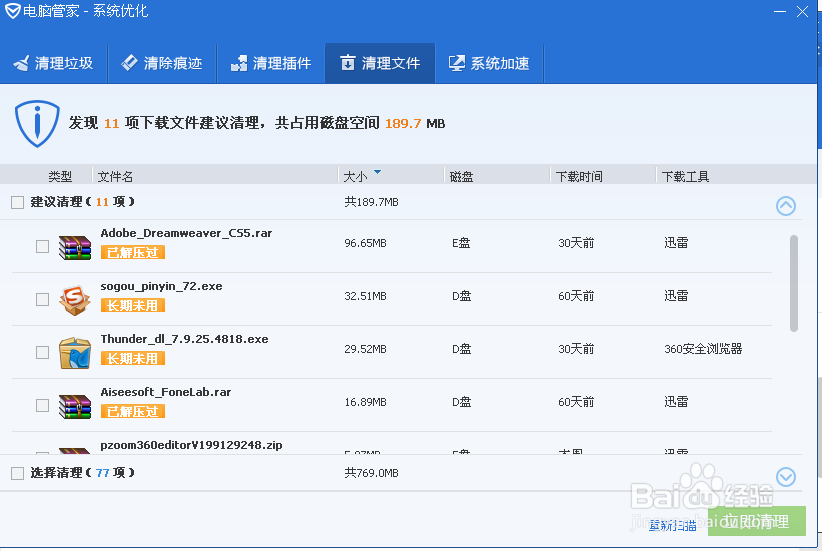Click the 类型 column header
This screenshot has height=551, width=822.
pos(60,177)
